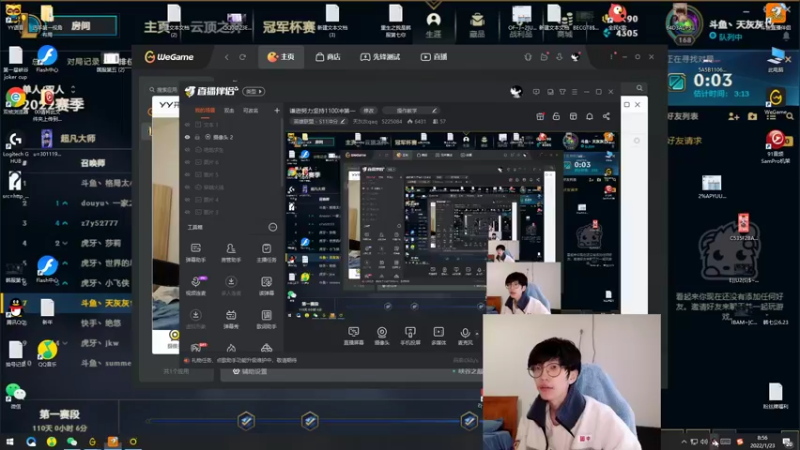Open the message icon in 直播伴侣 title bar

536,92
